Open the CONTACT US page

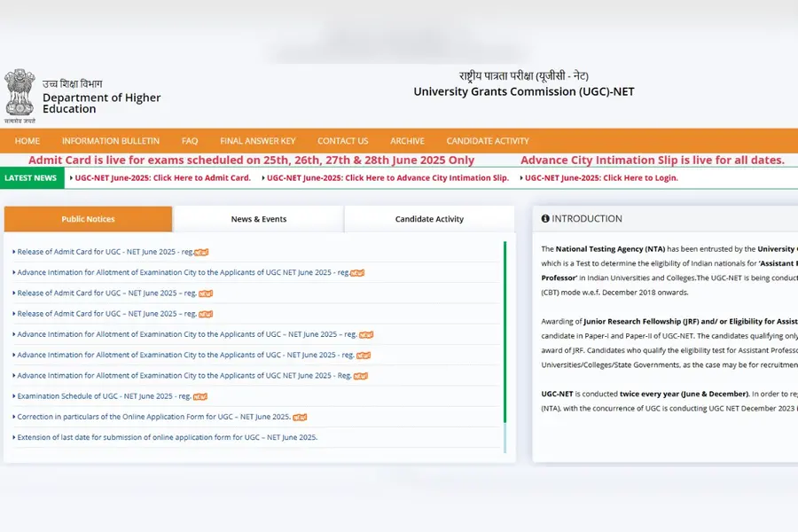(342, 140)
